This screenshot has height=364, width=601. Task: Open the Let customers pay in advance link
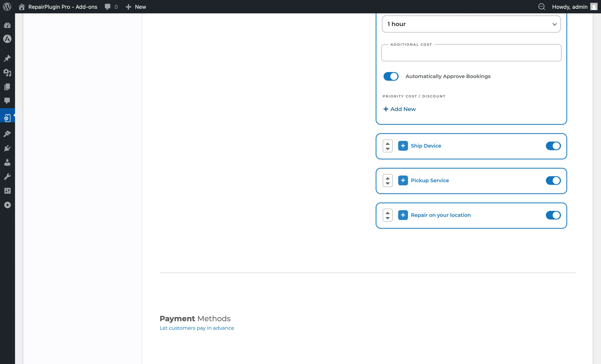[x=197, y=328]
